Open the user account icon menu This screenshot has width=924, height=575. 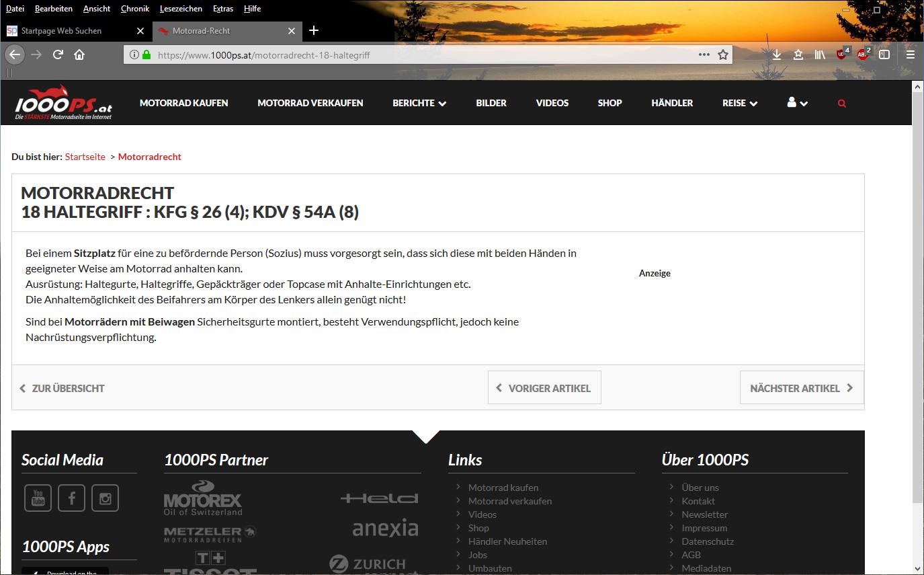click(x=797, y=103)
